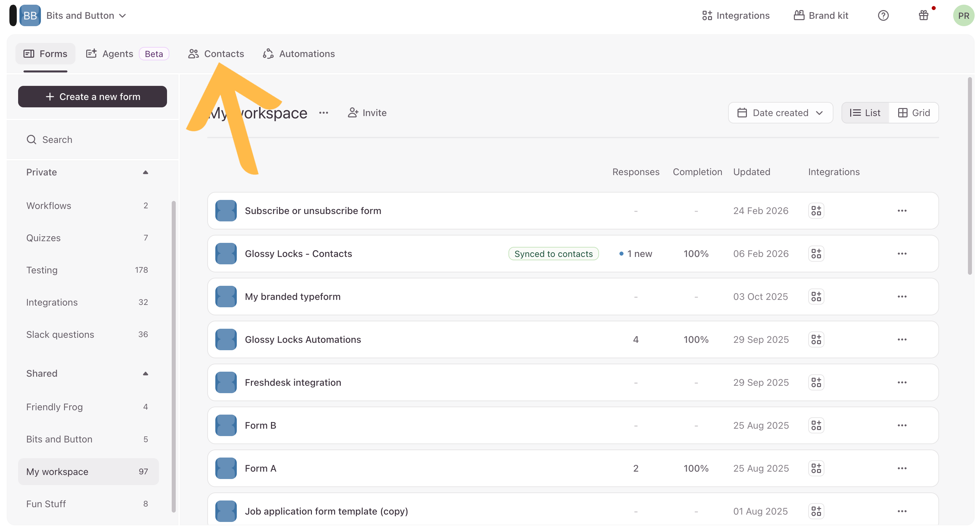Viewport: 980px width, 530px height.
Task: Click the Freshdesk integration form thumbnail
Action: (226, 382)
